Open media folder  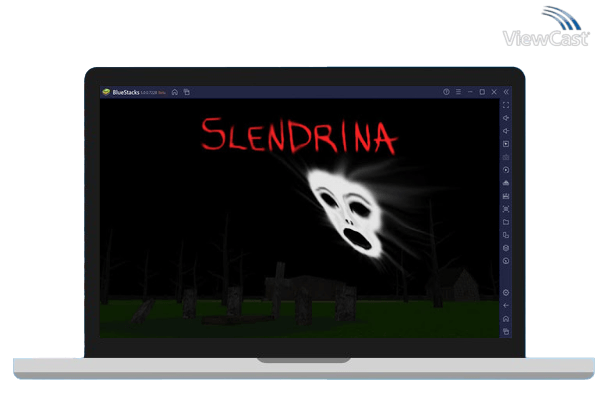click(506, 222)
